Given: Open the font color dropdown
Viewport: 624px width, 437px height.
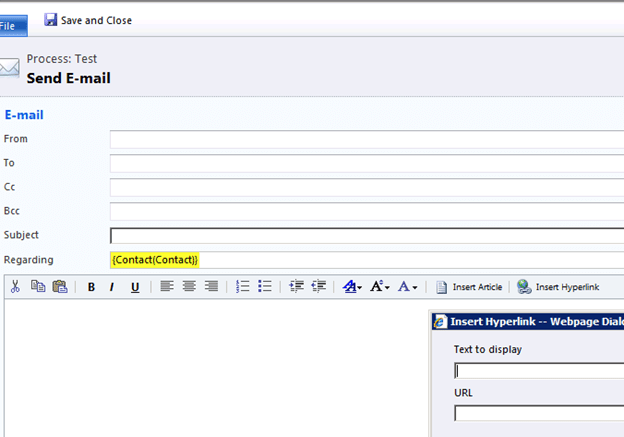Looking at the screenshot, I should (407, 287).
